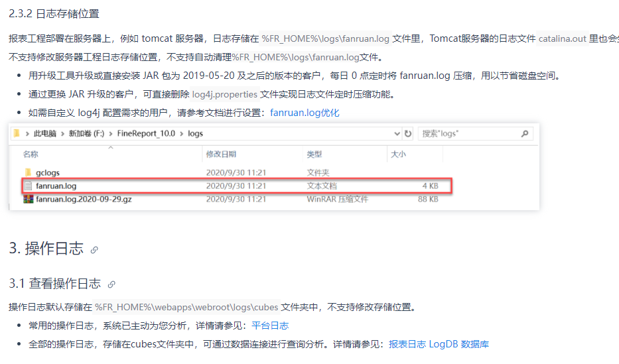619x364 pixels.
Task: Open the fanruan.log优化 link
Action: pos(305,113)
